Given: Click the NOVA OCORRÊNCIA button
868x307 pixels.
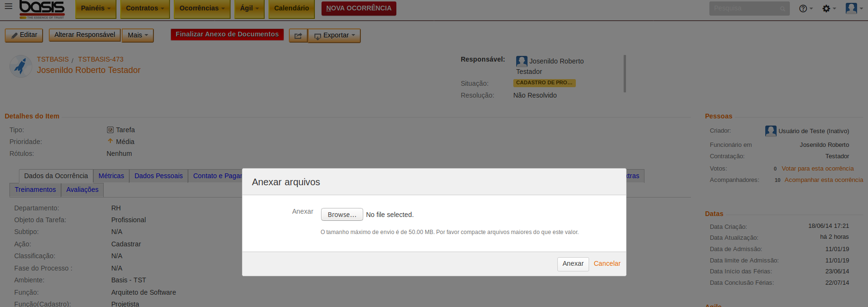Looking at the screenshot, I should click(358, 9).
